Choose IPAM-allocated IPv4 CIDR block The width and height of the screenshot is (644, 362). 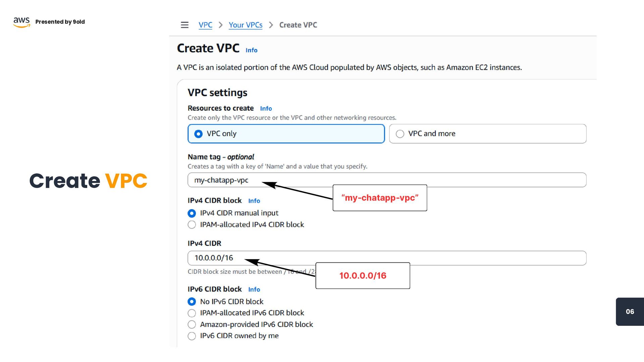192,225
